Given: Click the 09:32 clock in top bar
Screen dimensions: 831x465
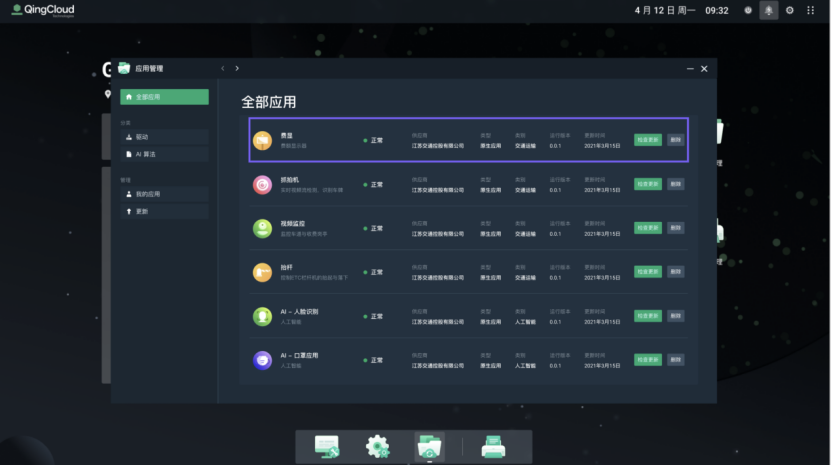Looking at the screenshot, I should coord(717,11).
